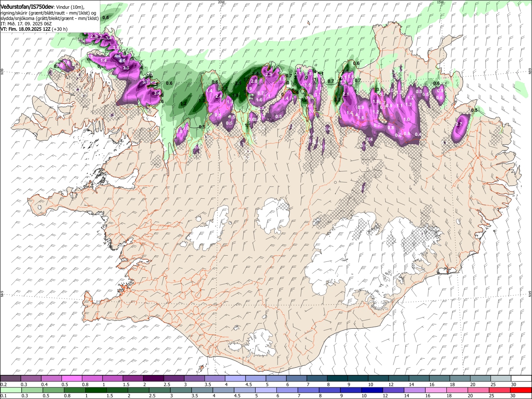
Task: Click the 20W longitude label
Action: [x=221, y=2]
